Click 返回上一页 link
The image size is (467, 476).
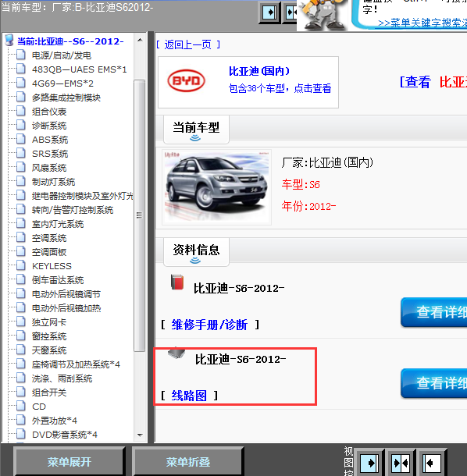pyautogui.click(x=188, y=45)
